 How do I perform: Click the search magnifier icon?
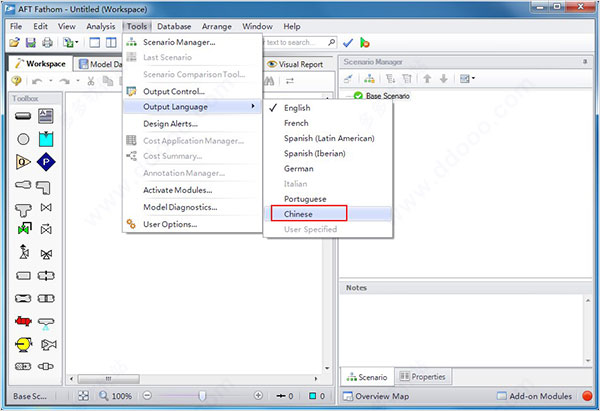click(332, 42)
